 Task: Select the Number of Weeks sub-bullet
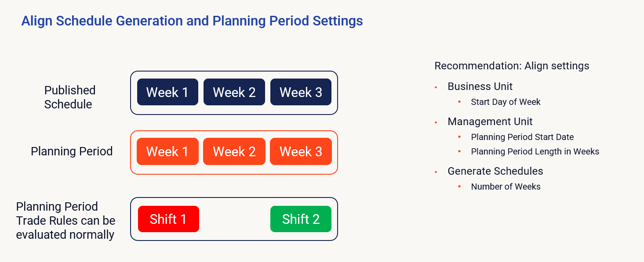click(506, 187)
